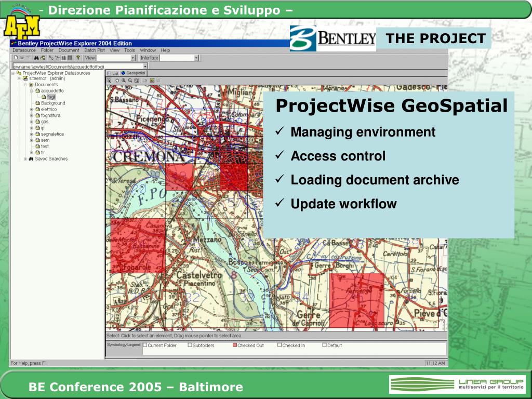Open the Document menu
Screen dimensions: 532x399
(x=69, y=50)
